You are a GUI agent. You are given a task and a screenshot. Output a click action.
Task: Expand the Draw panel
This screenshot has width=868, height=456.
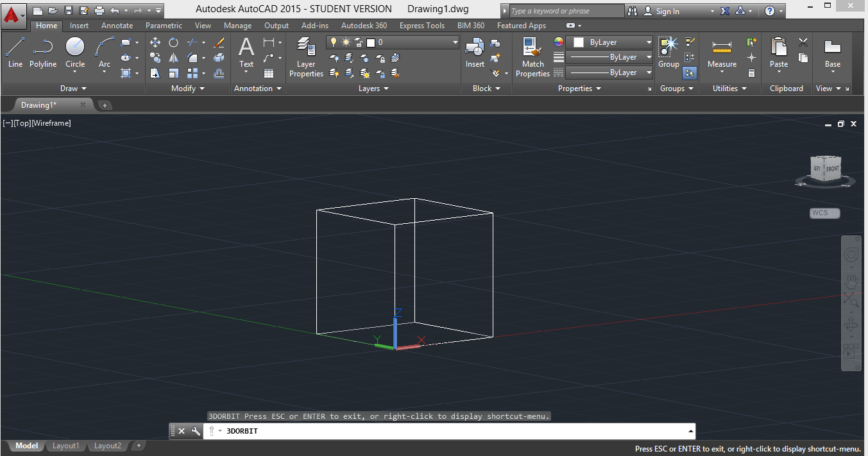tap(73, 89)
